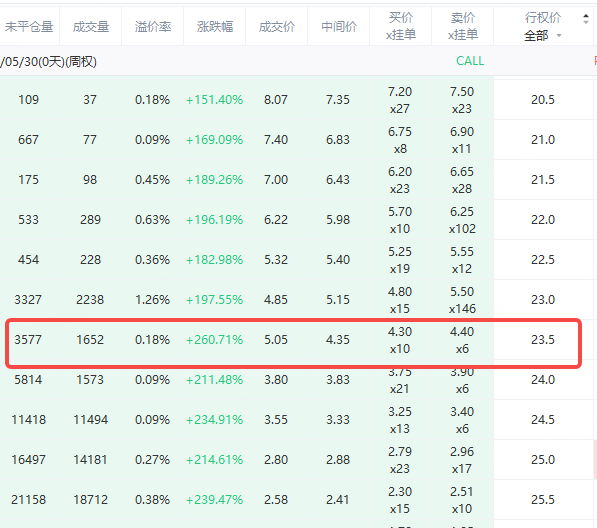
Task: Click the 中间价 column header
Action: [338, 27]
